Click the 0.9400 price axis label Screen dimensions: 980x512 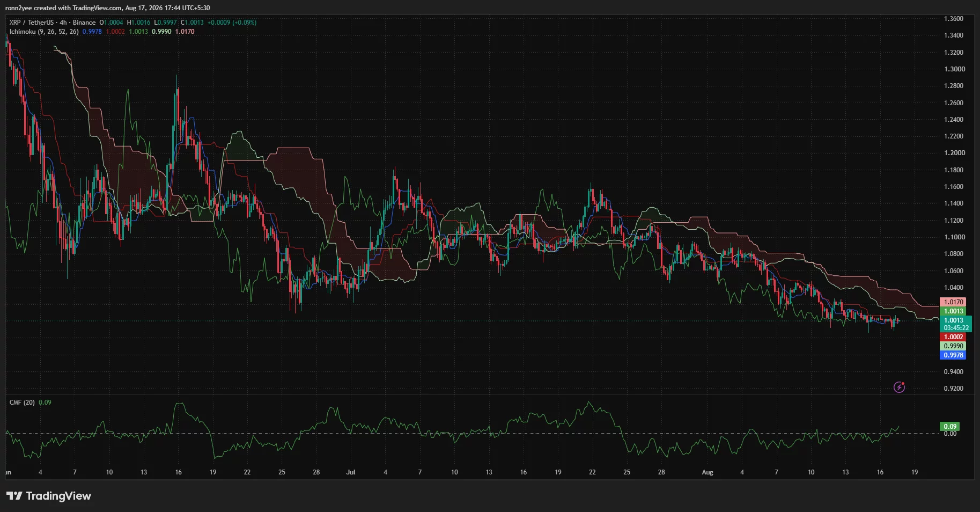coord(953,372)
